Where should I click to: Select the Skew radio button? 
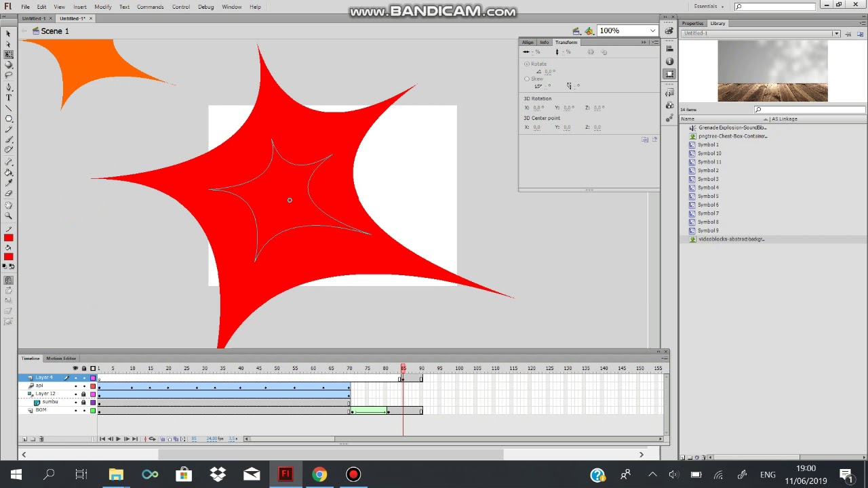pos(527,79)
